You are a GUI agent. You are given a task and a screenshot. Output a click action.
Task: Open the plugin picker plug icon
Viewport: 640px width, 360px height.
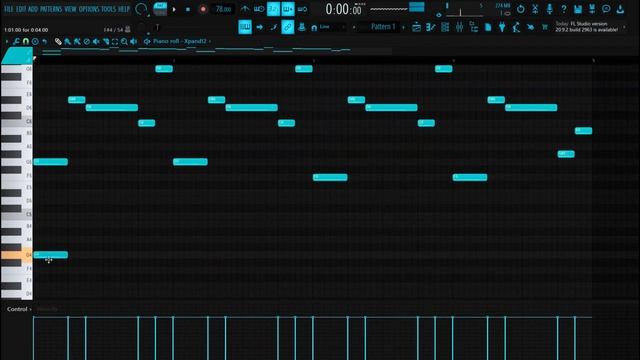point(502,27)
